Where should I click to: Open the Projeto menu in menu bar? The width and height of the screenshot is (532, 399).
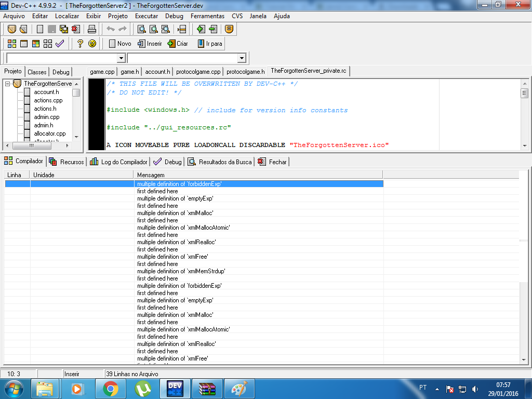tap(118, 16)
